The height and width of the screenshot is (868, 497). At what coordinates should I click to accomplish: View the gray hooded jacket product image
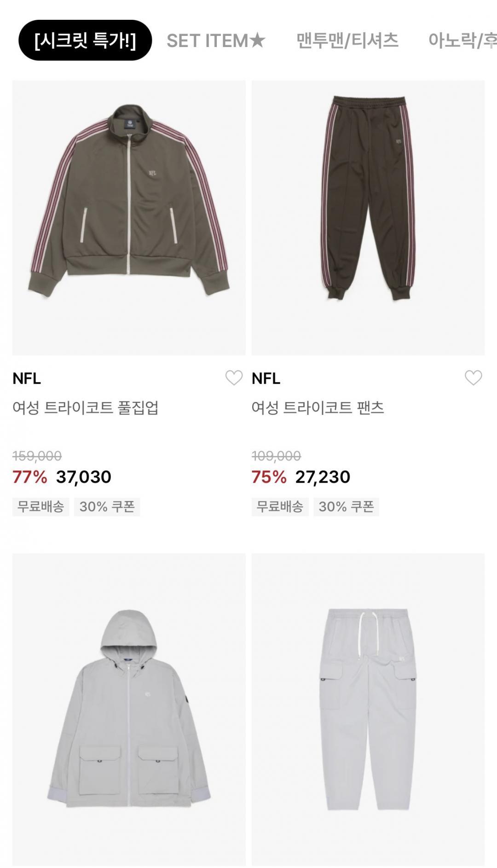[129, 709]
